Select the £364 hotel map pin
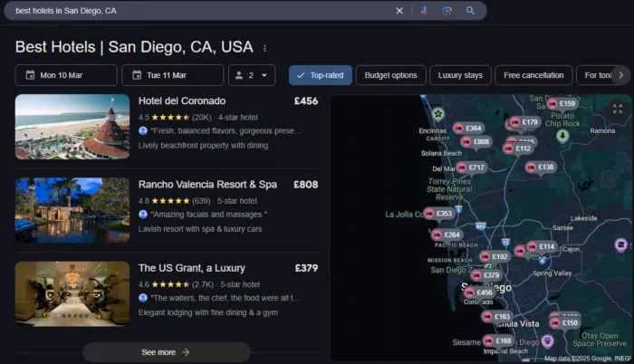The image size is (634, 364). [468, 129]
